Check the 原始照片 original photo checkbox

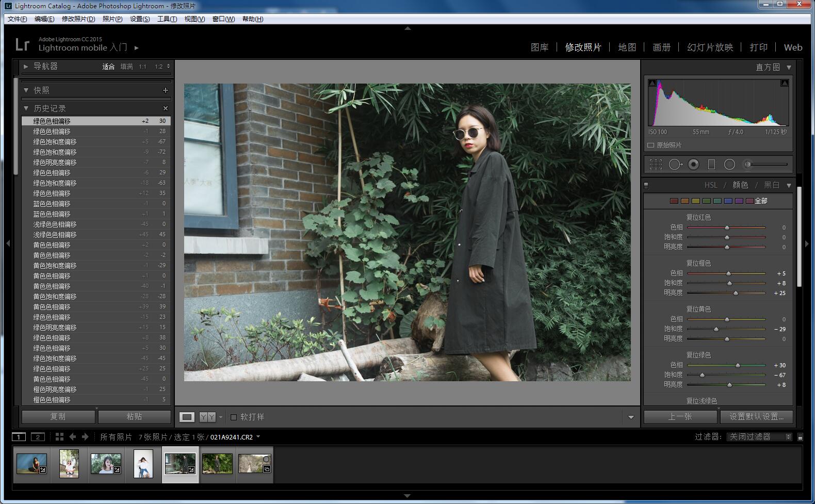[x=651, y=145]
